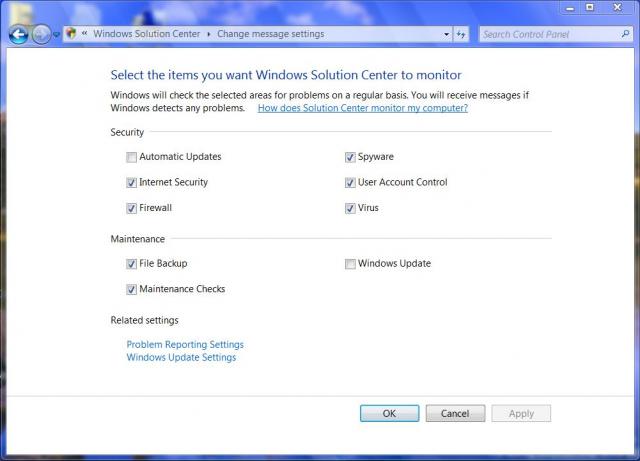Refresh the page using the refresh icon

click(461, 35)
